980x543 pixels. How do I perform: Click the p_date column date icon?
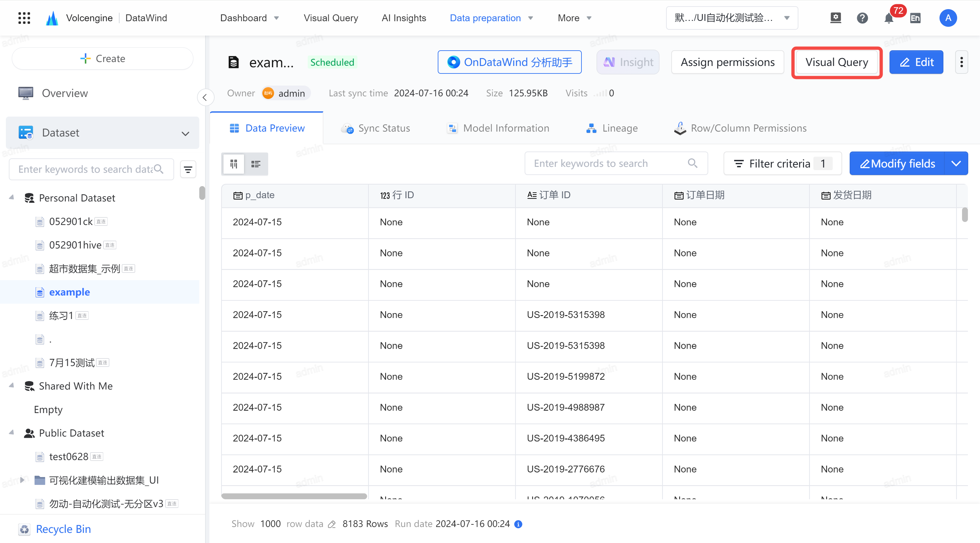click(238, 196)
